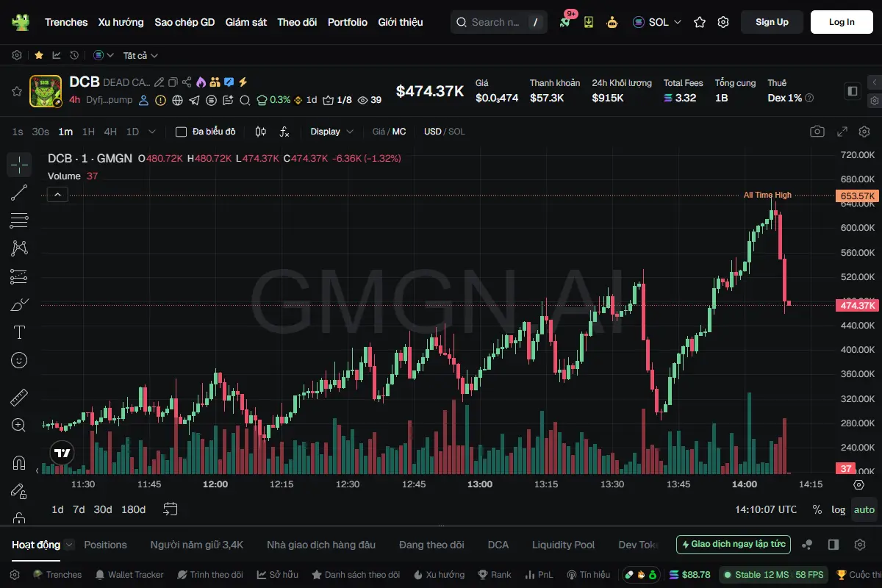Open chart settings gear in chart toolbar
The image size is (882, 588).
click(864, 132)
